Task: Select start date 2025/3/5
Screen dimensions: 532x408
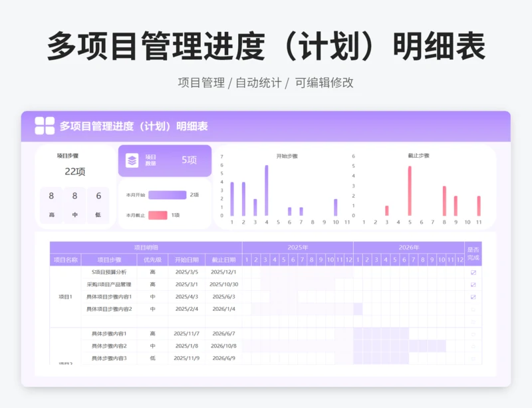Action: (187, 272)
